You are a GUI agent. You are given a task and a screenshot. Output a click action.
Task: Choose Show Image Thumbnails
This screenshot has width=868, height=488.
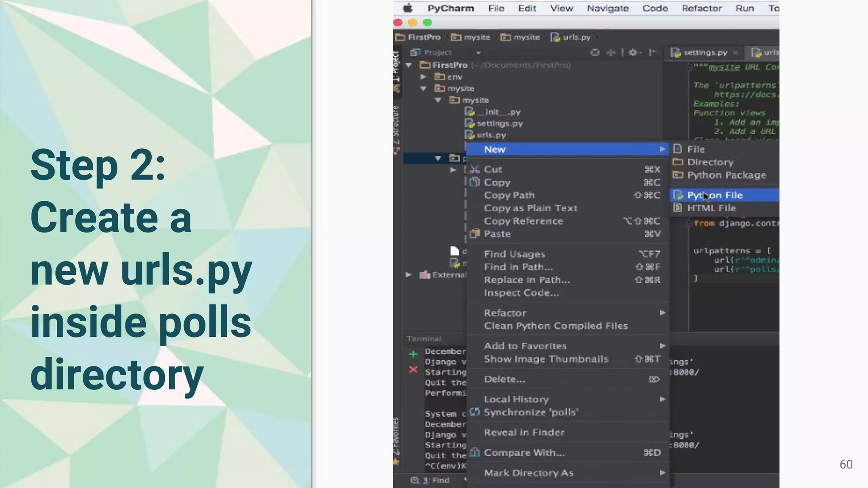coord(568,359)
